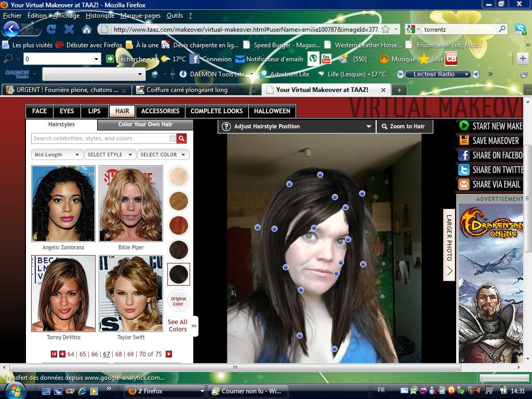Click the Share on Twitter bird icon
This screenshot has width=532, height=399.
(463, 169)
